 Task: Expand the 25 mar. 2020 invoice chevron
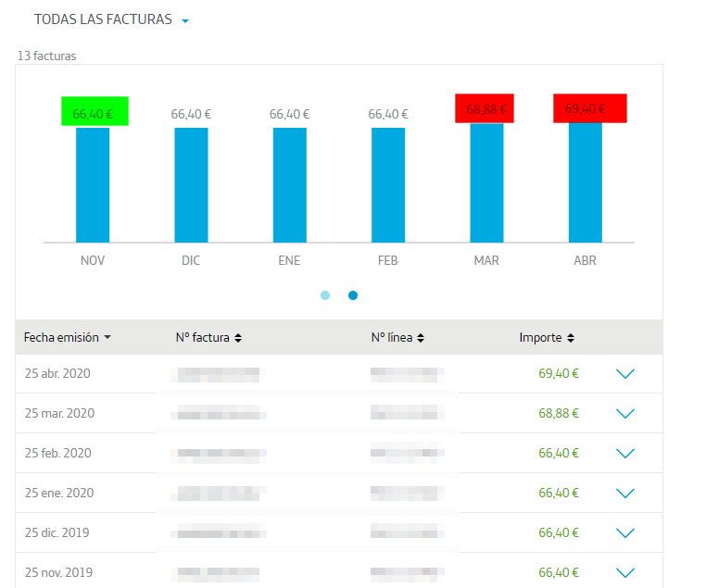[625, 414]
